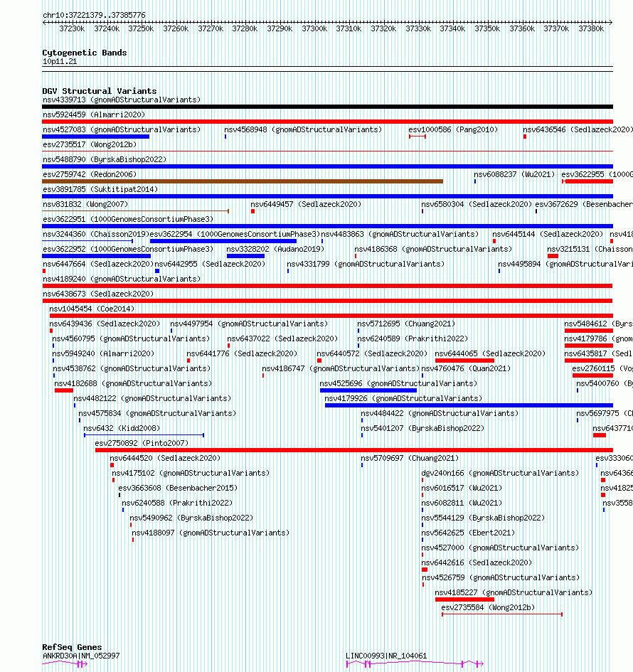Screen dimensions: 633x672
Task: Click the nsv4339713 black variant bar
Action: [327, 107]
